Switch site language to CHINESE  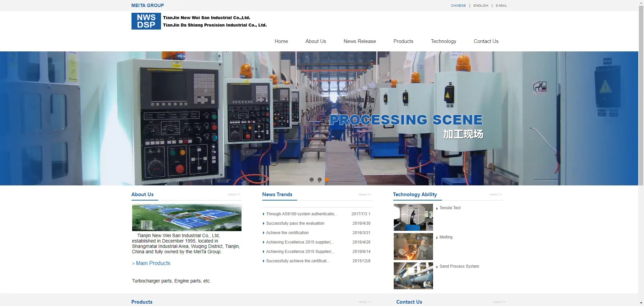(x=458, y=5)
